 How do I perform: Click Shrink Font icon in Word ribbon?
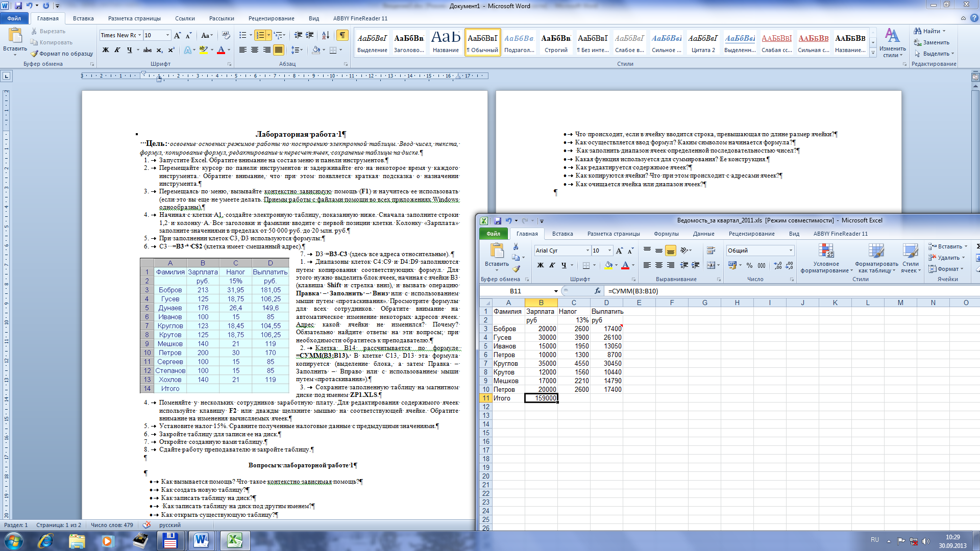(x=188, y=35)
